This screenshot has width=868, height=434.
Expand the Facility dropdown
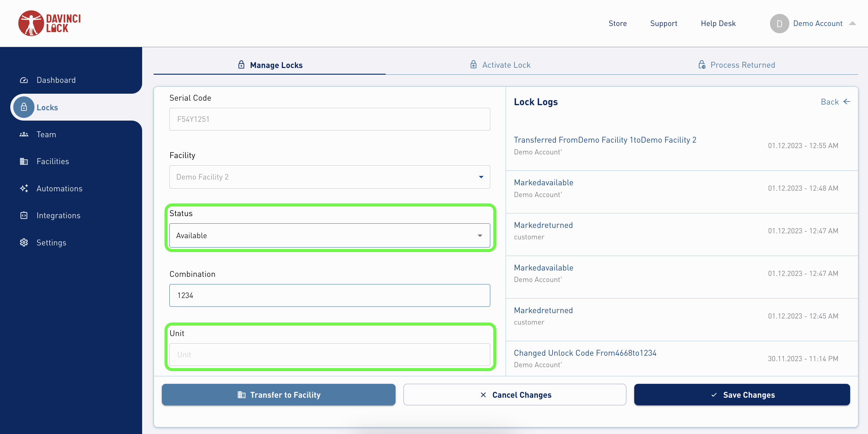pyautogui.click(x=329, y=177)
